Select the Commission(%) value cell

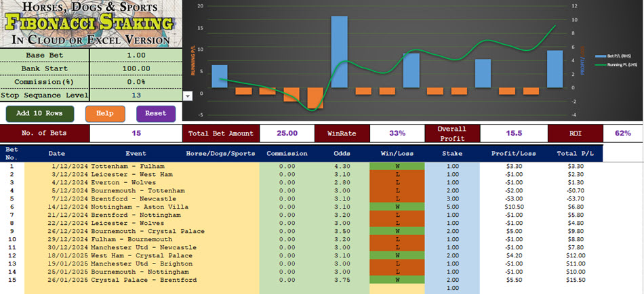pyautogui.click(x=137, y=82)
